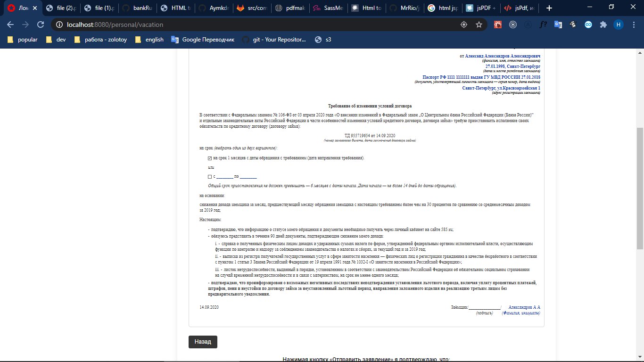This screenshot has height=362, width=644.
Task: Open the s3 bookmark
Action: (323, 40)
